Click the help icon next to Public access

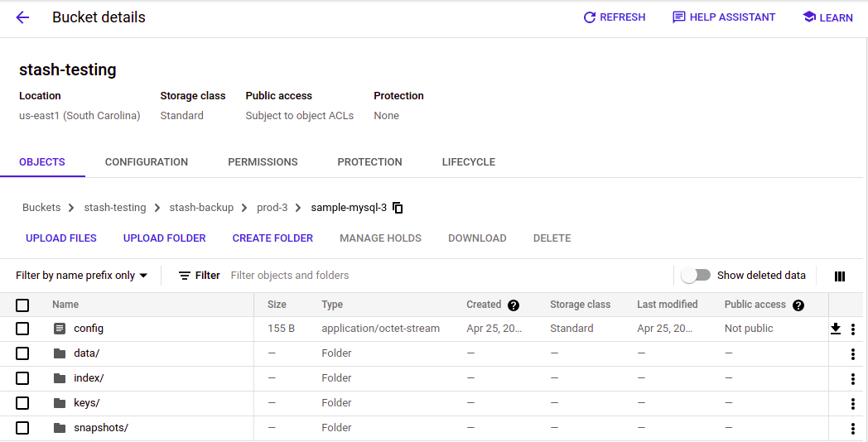[x=798, y=305]
